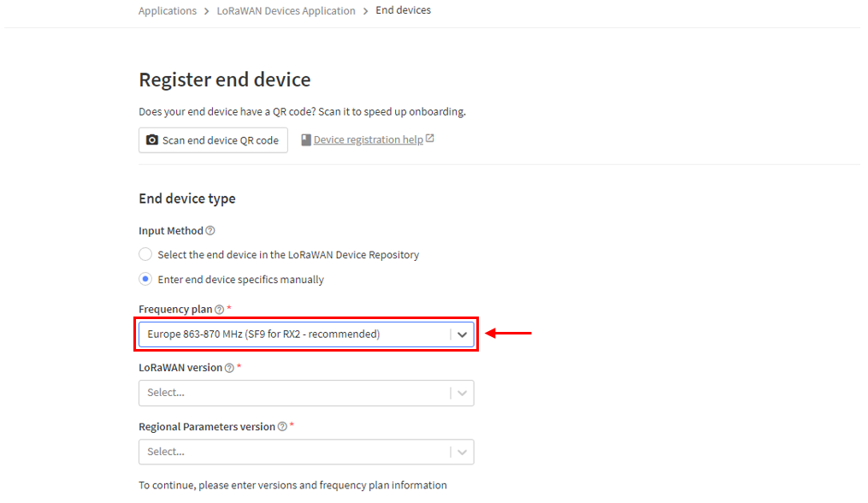The width and height of the screenshot is (868, 503).
Task: Open the Regional Parameters version dropdown
Action: (306, 452)
